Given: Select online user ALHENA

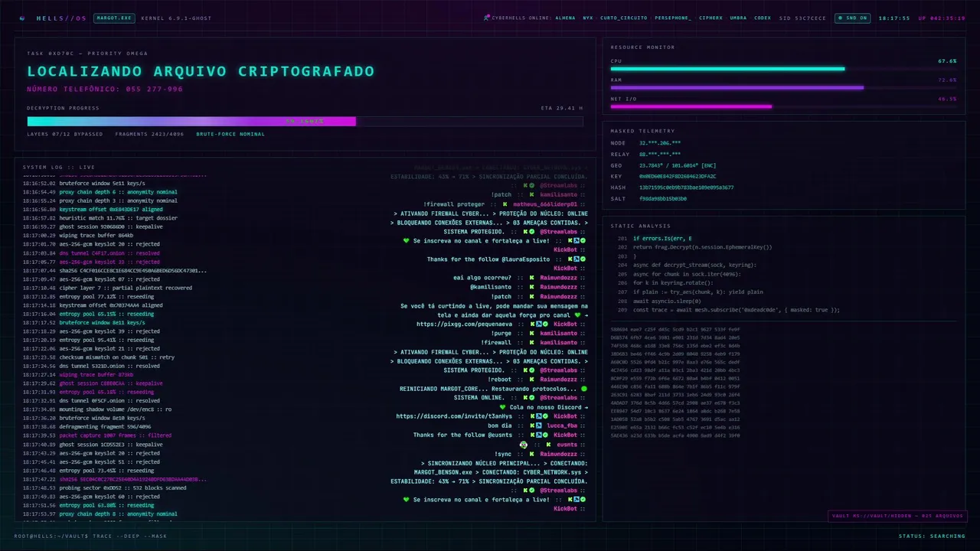Looking at the screenshot, I should click(565, 18).
